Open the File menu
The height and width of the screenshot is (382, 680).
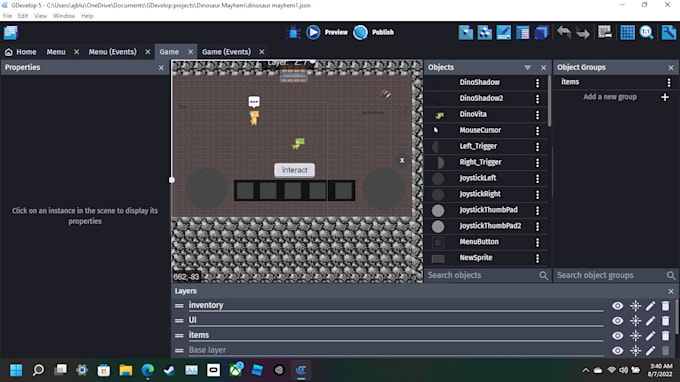[7, 16]
